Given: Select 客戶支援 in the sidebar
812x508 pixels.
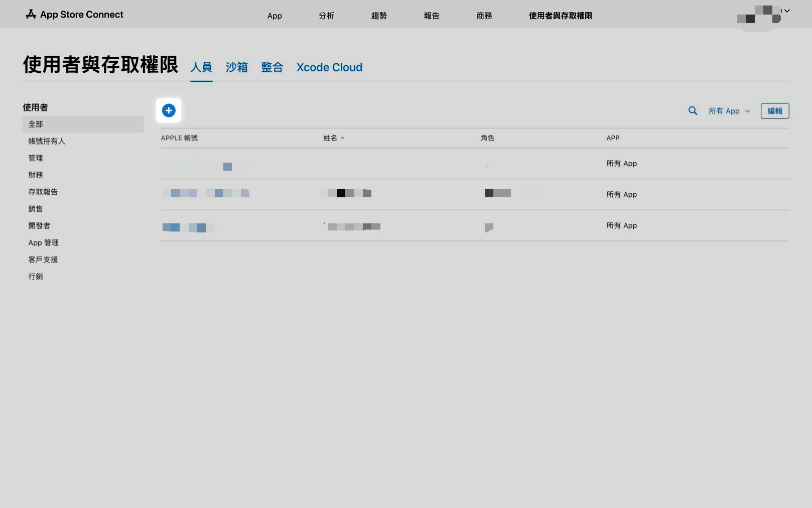Looking at the screenshot, I should pos(43,260).
